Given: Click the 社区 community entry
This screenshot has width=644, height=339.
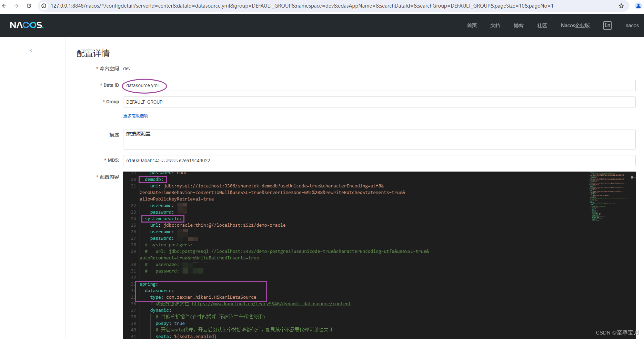Looking at the screenshot, I should [542, 25].
